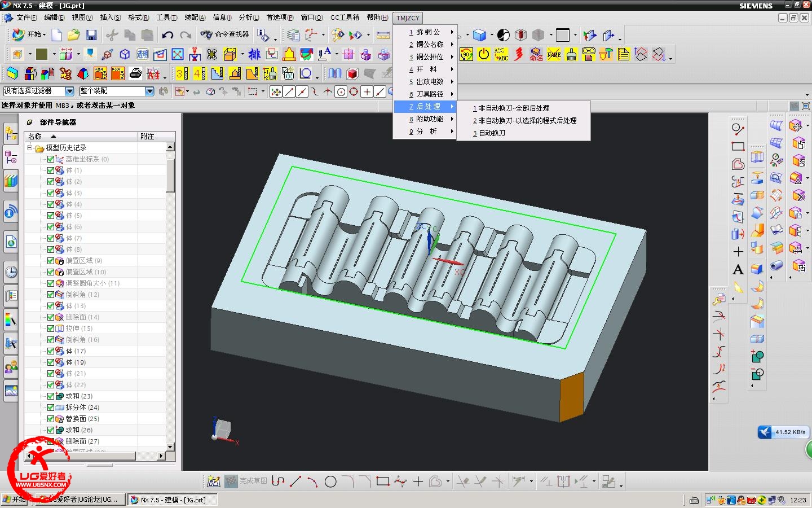This screenshot has height=508, width=812.
Task: Collapse the 模型历史记录 tree node
Action: [x=30, y=148]
